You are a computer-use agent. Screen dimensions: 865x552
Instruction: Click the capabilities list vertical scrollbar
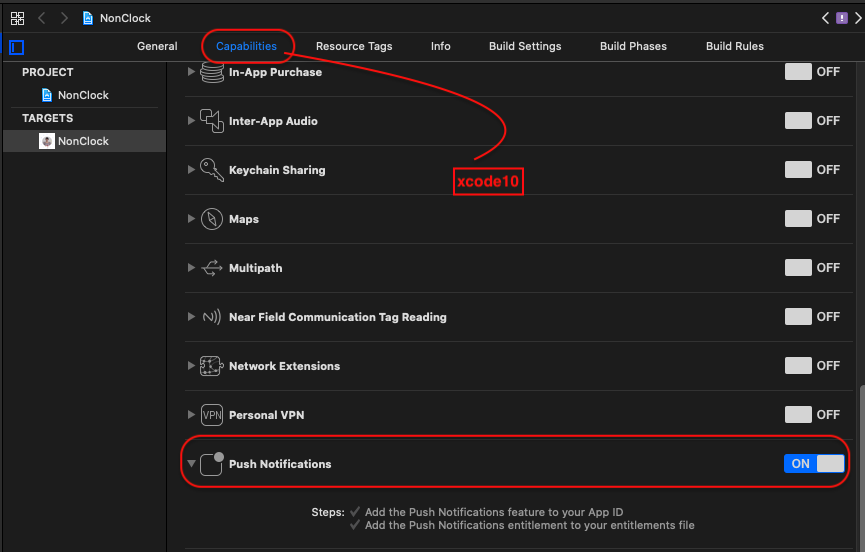(x=862, y=468)
